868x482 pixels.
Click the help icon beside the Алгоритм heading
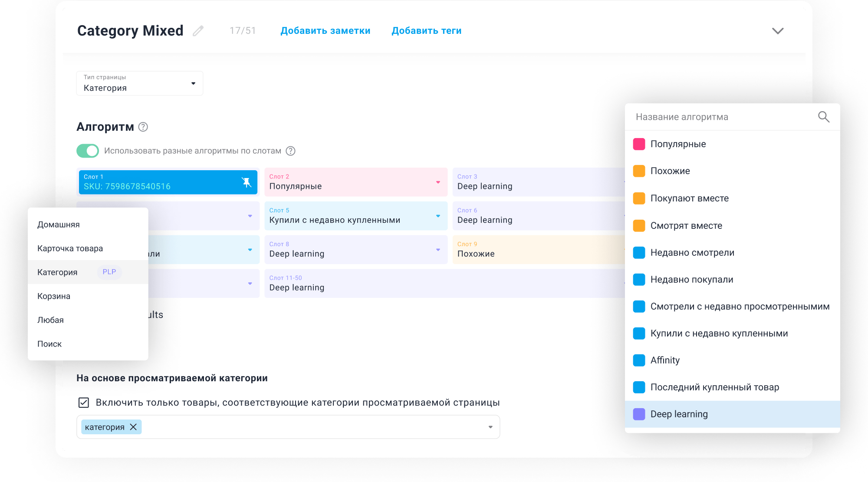pyautogui.click(x=143, y=127)
